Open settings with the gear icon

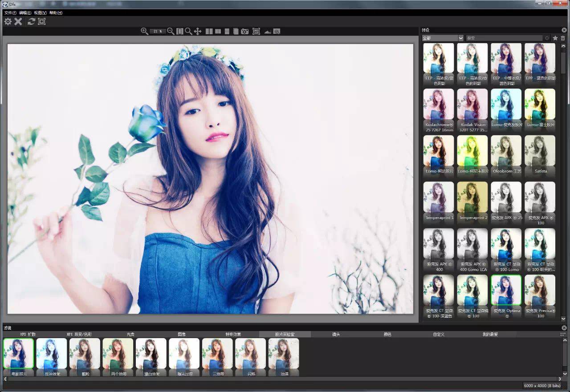point(8,21)
